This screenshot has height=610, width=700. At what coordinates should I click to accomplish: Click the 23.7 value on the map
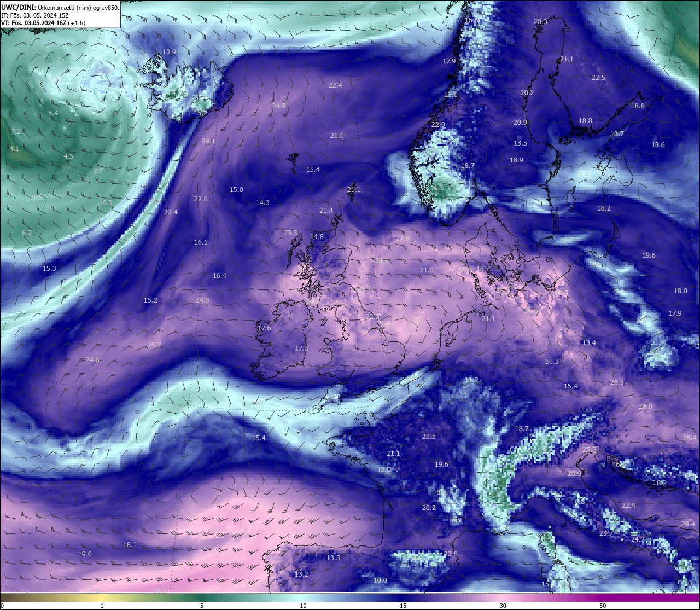tap(606, 533)
